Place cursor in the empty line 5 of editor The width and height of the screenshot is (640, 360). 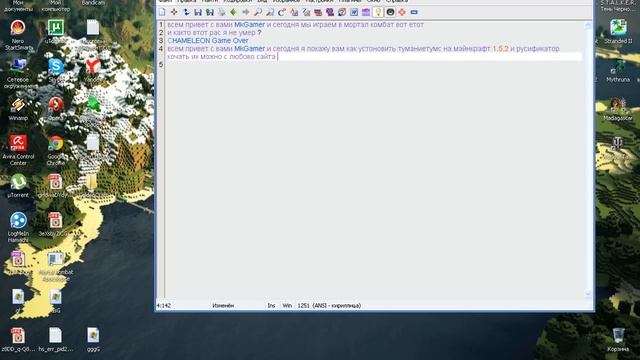(373, 64)
